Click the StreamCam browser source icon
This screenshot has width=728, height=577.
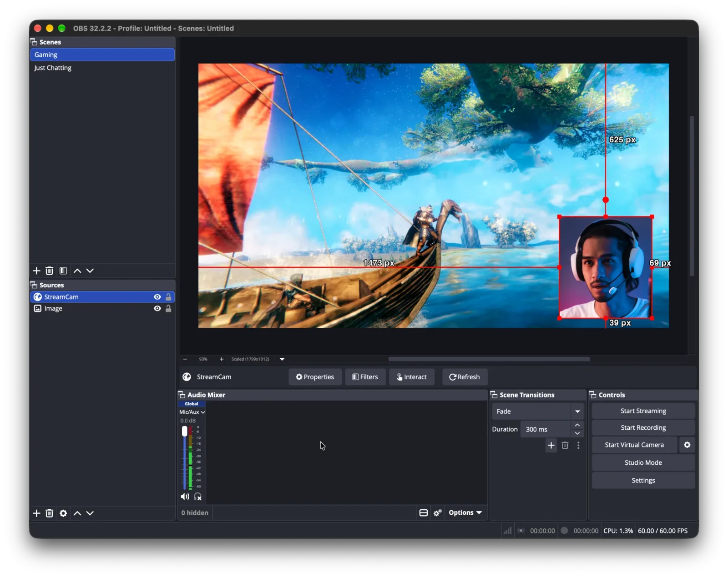tap(38, 296)
